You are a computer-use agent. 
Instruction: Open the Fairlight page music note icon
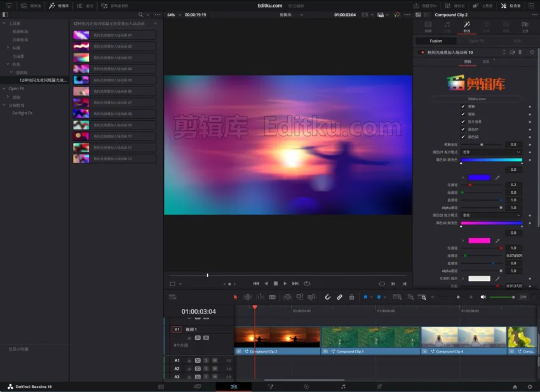(343, 387)
